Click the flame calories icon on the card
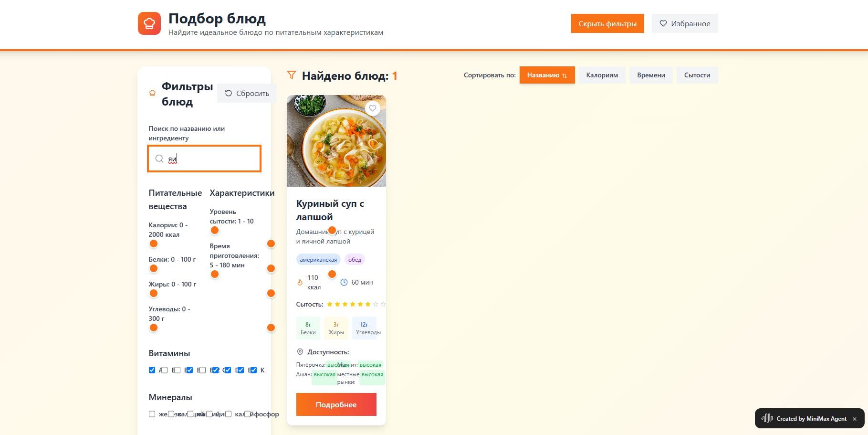868x435 pixels. [x=300, y=282]
